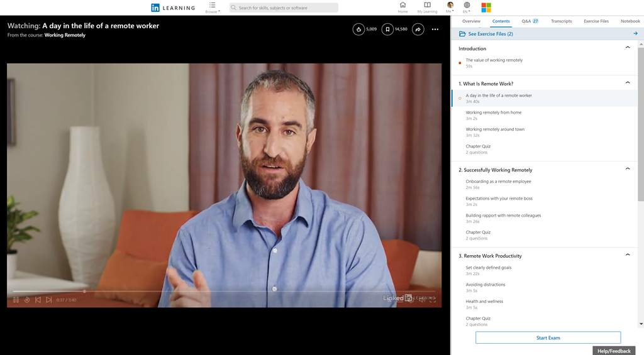
Task: Skip to the previous video
Action: pos(38,300)
